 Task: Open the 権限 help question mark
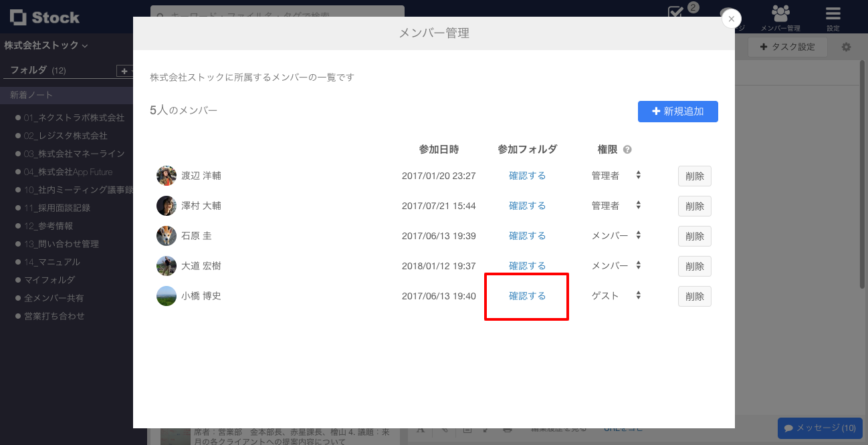tap(627, 149)
